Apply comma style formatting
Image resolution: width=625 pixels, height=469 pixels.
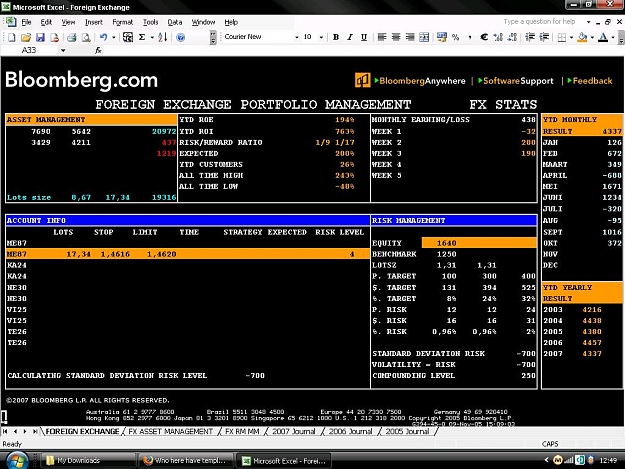click(x=470, y=37)
